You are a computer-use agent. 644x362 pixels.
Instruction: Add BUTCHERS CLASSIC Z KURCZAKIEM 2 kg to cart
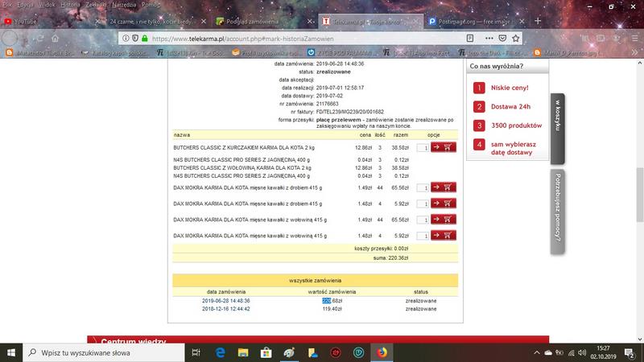coord(444,147)
